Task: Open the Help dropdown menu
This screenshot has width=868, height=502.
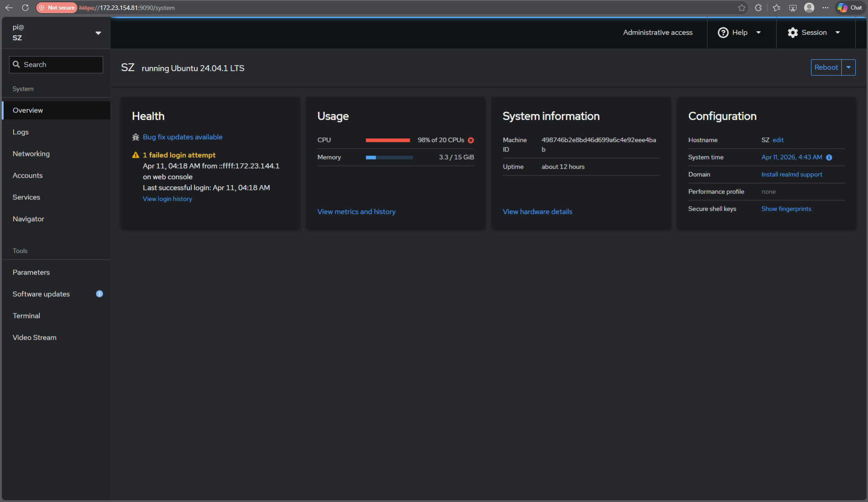Action: 759,32
